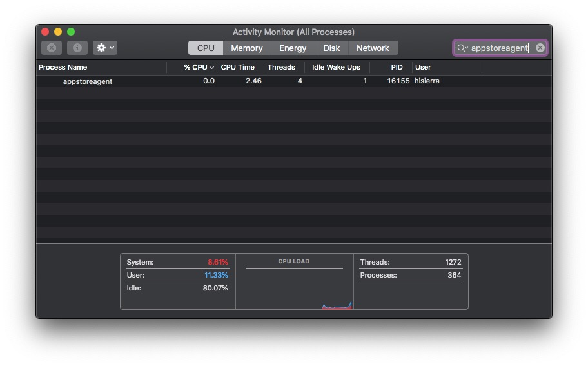The width and height of the screenshot is (588, 366).
Task: Sort by the Threads column header
Action: click(284, 67)
